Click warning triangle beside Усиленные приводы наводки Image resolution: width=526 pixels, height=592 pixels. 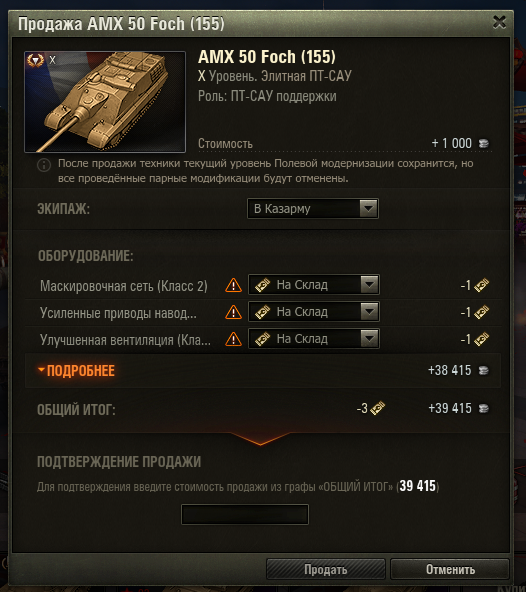pos(233,312)
